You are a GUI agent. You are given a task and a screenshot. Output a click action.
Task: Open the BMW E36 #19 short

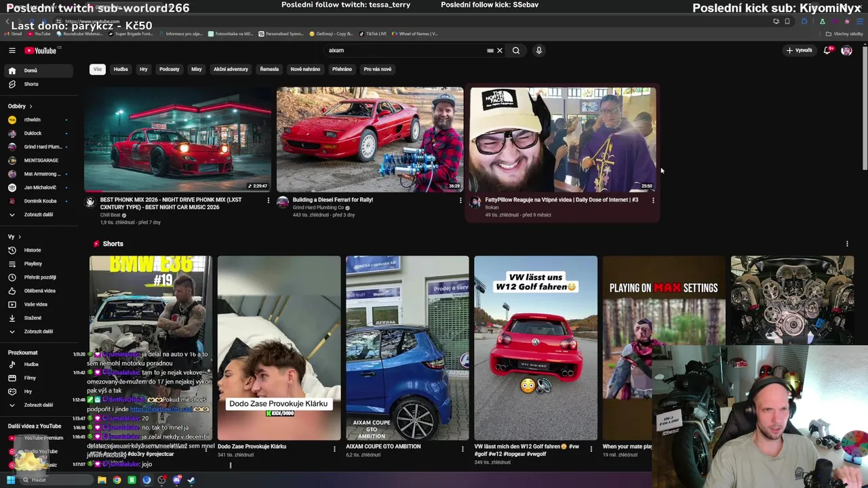tap(151, 348)
